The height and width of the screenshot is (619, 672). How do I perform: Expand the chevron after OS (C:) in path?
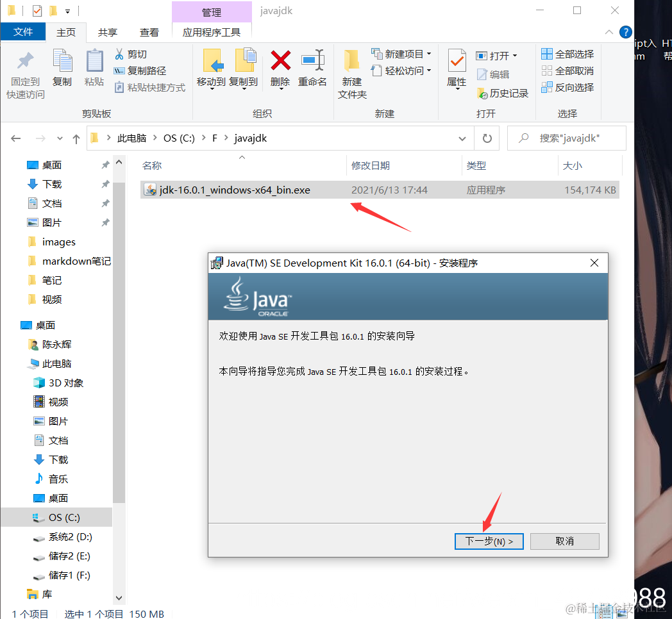pos(203,138)
